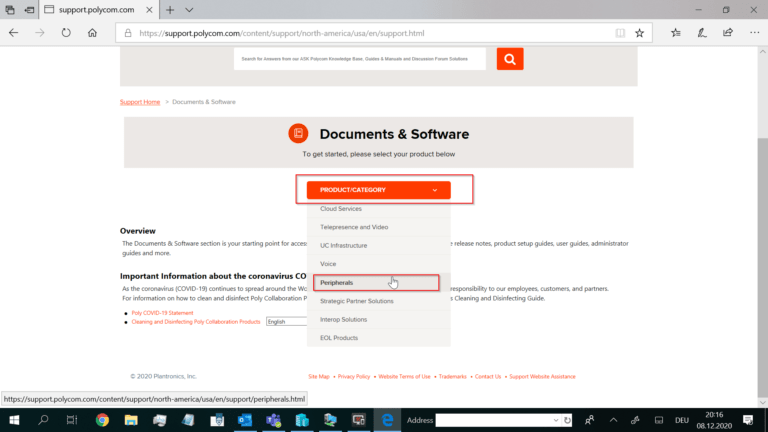Open reading view icon in address bar
This screenshot has height=432, width=768.
tap(620, 33)
